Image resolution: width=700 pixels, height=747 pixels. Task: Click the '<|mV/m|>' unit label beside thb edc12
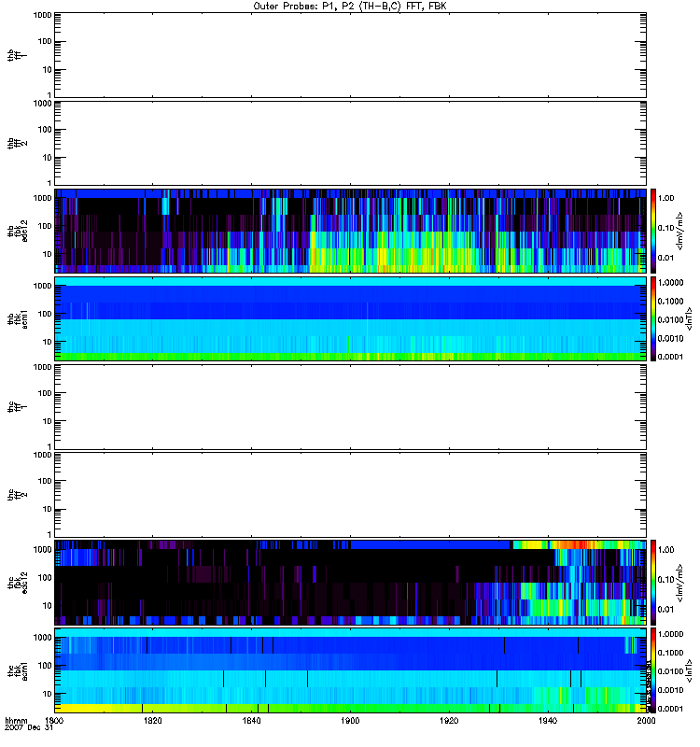pos(680,231)
